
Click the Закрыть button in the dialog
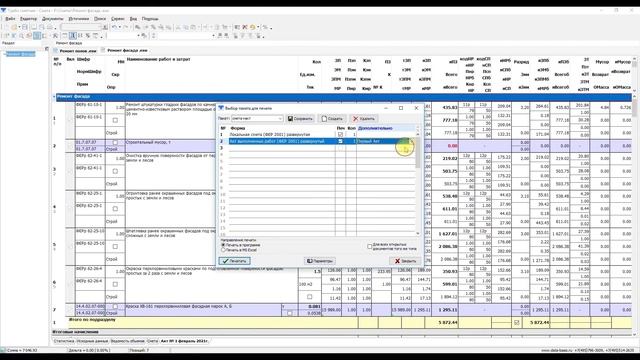(405, 261)
